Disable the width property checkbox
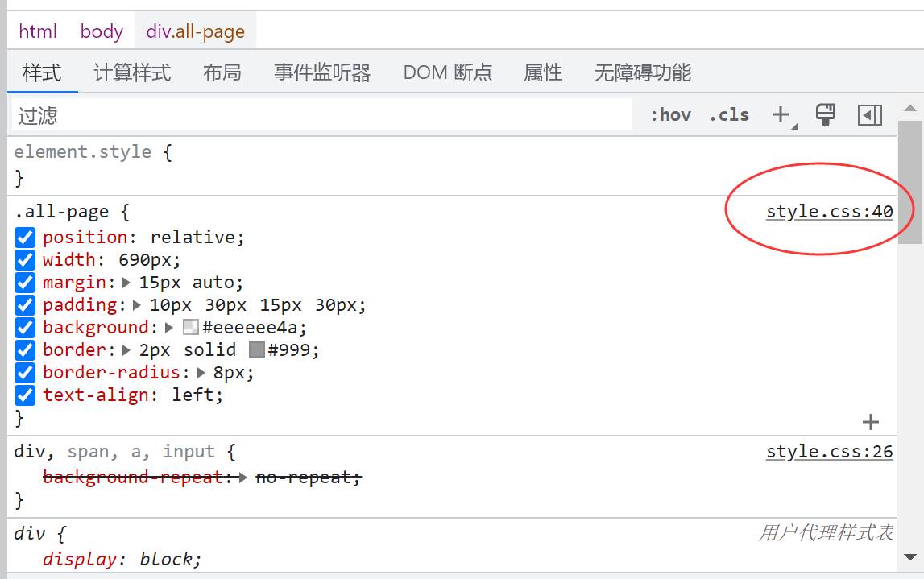This screenshot has width=924, height=579. (26, 260)
